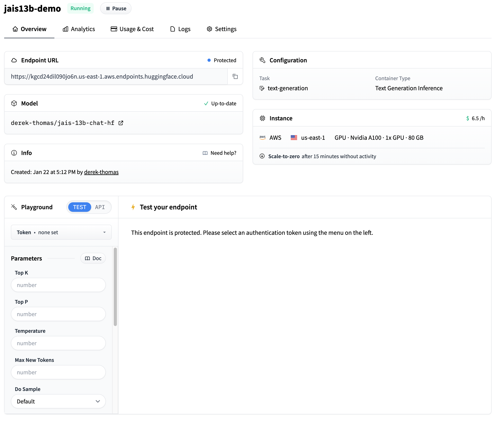This screenshot has width=504, height=426.
Task: Click the lightning bolt Test endpoint icon
Action: click(x=133, y=207)
